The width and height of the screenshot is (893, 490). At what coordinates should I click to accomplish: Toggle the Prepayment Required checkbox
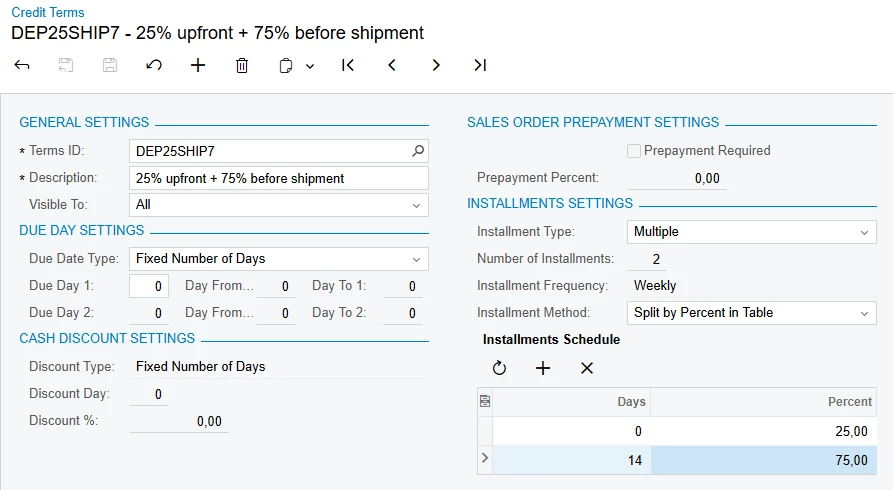point(633,151)
